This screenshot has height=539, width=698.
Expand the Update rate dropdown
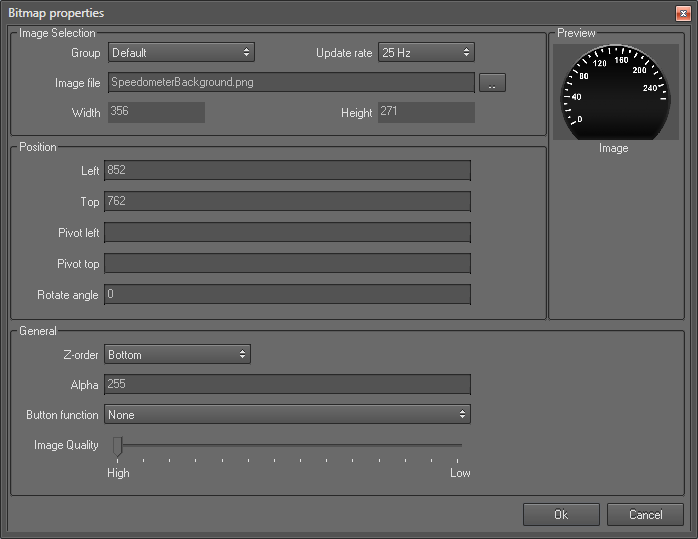426,52
